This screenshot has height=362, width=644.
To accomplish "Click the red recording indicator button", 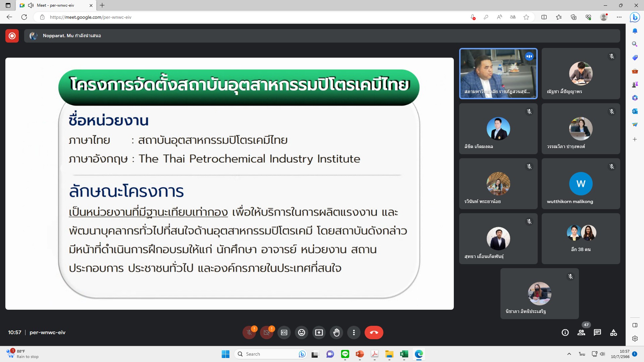I will (x=12, y=36).
